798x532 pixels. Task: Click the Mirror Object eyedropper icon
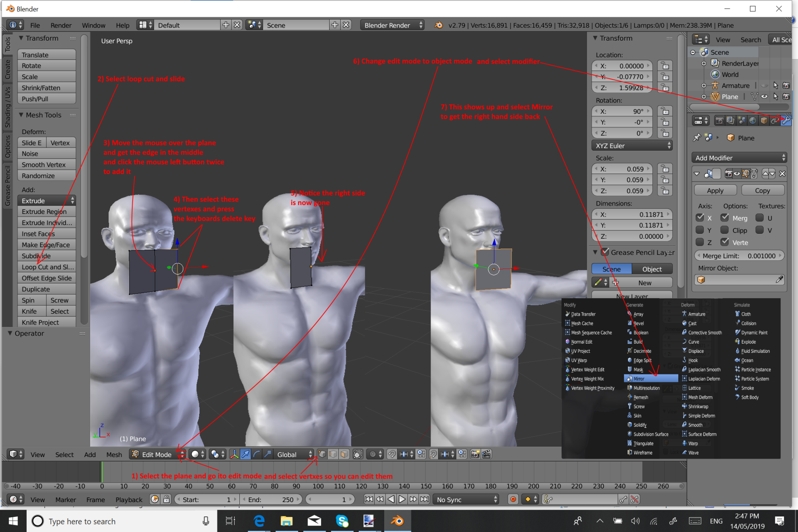[779, 280]
